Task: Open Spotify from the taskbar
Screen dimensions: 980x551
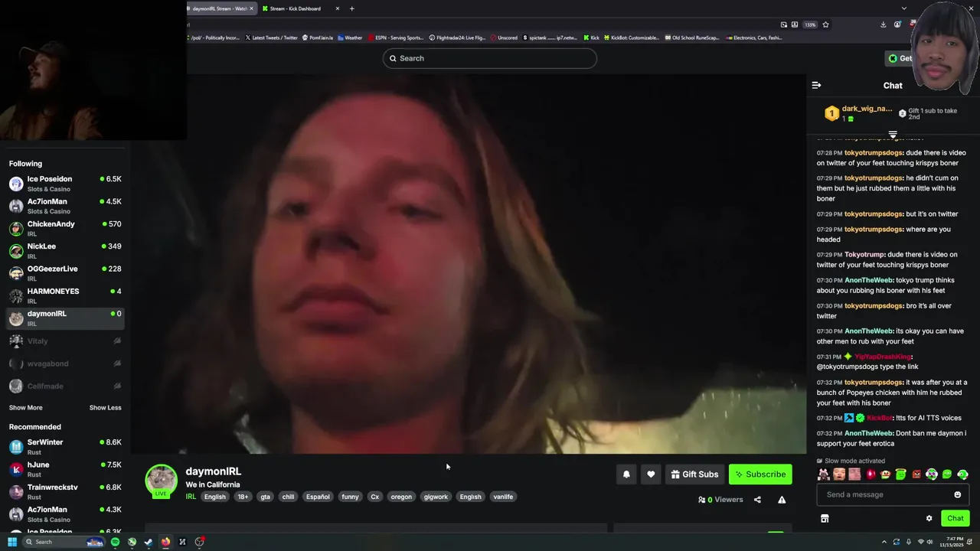Action: (115, 542)
